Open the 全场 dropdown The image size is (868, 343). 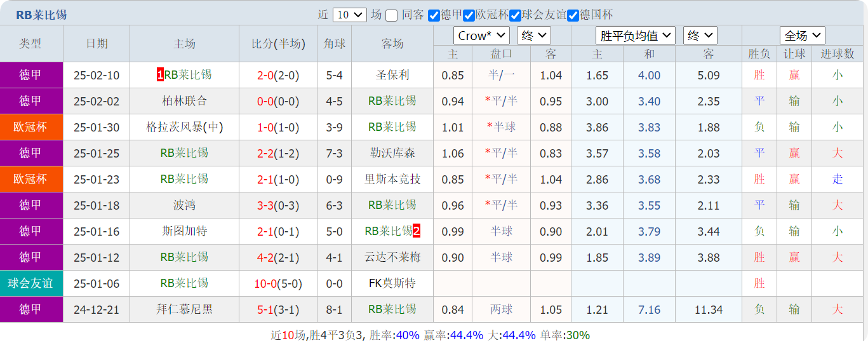click(x=802, y=36)
